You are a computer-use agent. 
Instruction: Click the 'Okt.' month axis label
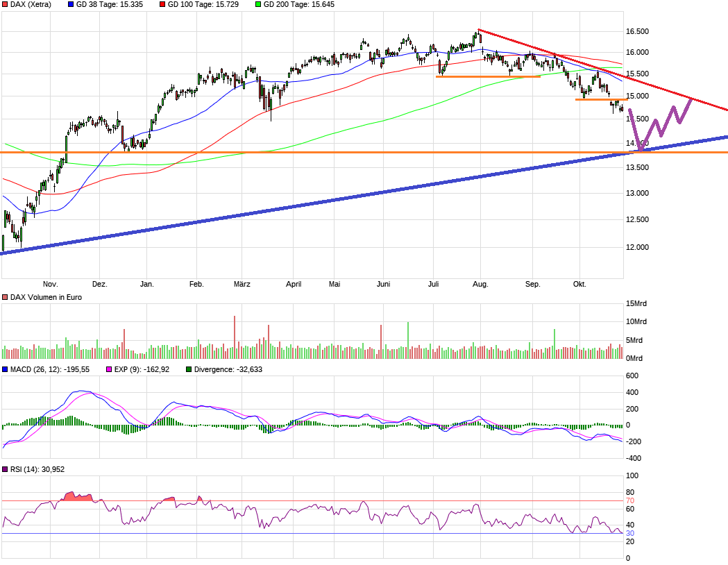point(579,284)
